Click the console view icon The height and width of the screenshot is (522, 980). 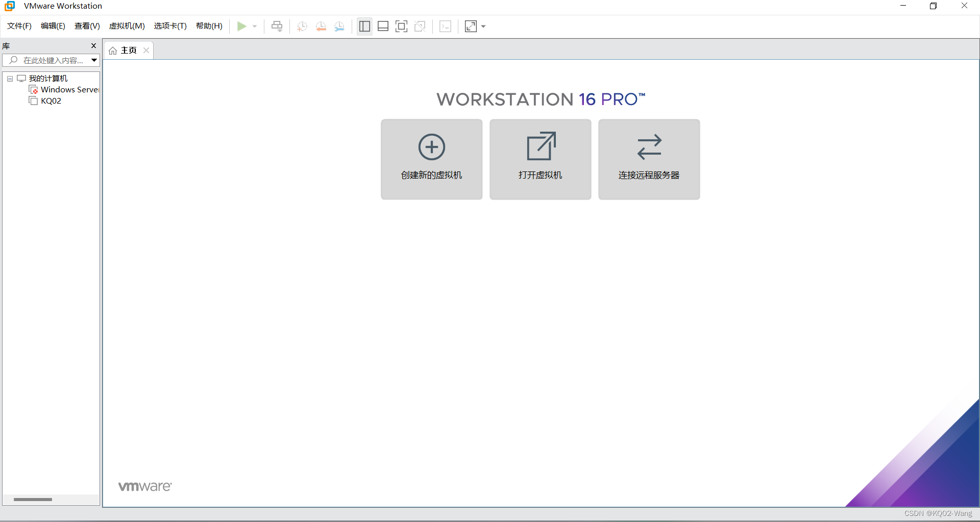(x=445, y=26)
